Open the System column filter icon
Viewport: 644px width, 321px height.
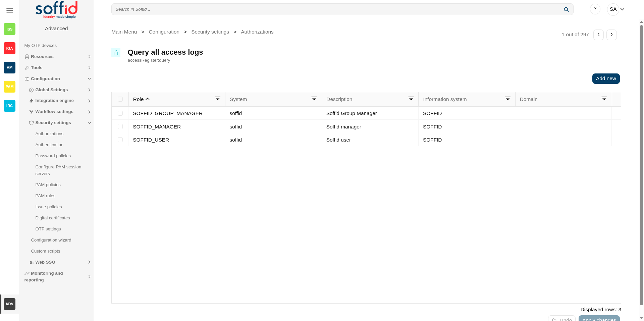[x=314, y=98]
